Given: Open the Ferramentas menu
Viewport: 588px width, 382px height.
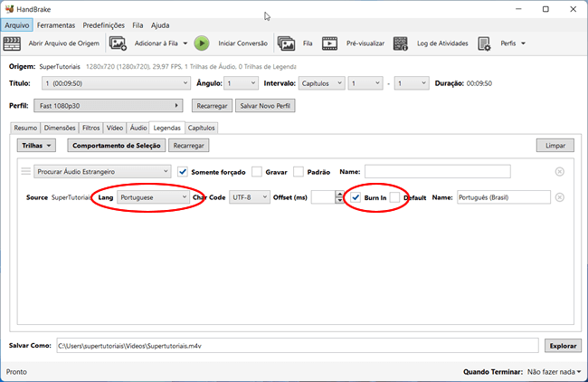Looking at the screenshot, I should pos(56,25).
